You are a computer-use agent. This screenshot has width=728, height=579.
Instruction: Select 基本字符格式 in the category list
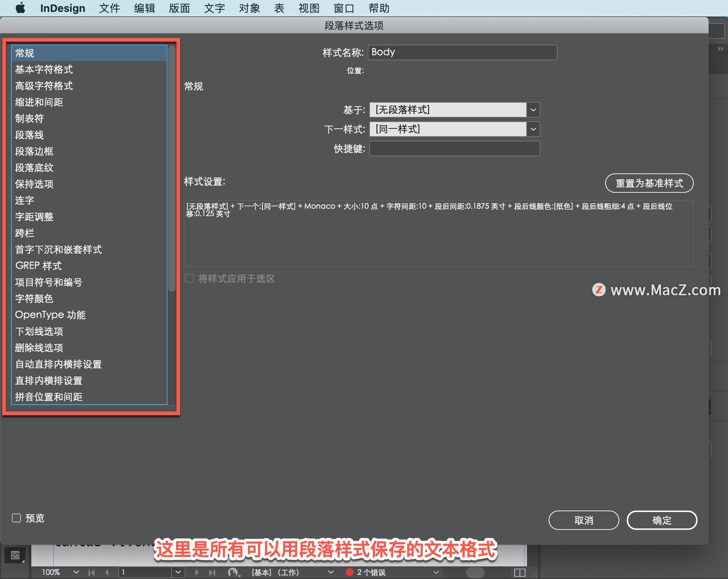click(44, 69)
